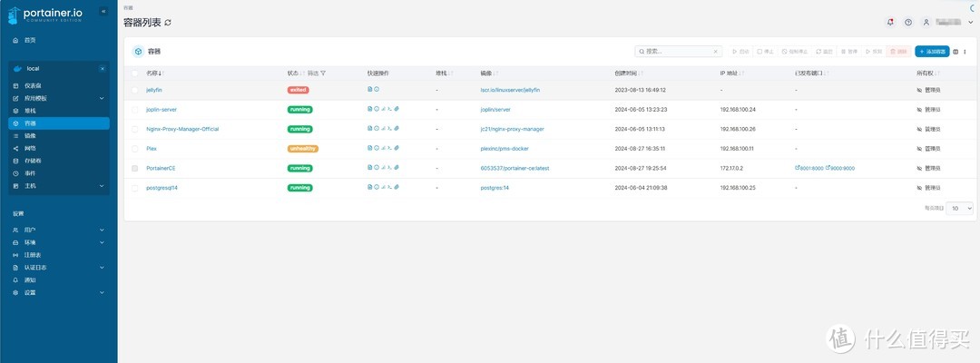980x363 pixels.
Task: Click the home icon beside 首页
Action: pyautogui.click(x=15, y=40)
